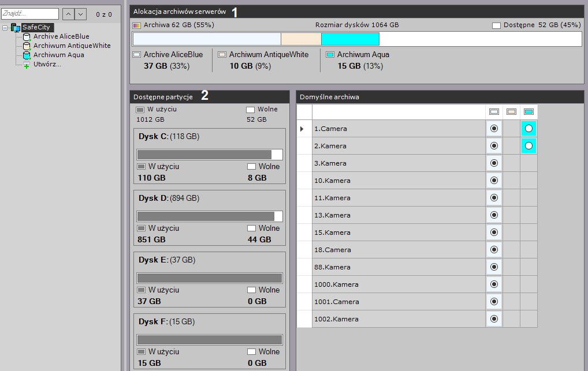Click the search next result down arrow
Image resolution: width=588 pixels, height=371 pixels.
coord(80,14)
